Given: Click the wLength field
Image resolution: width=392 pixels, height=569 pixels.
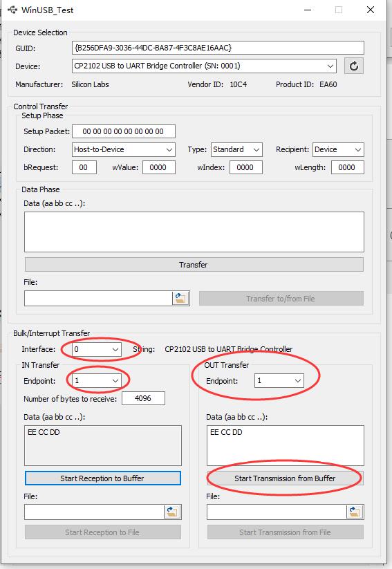Looking at the screenshot, I should click(x=347, y=167).
